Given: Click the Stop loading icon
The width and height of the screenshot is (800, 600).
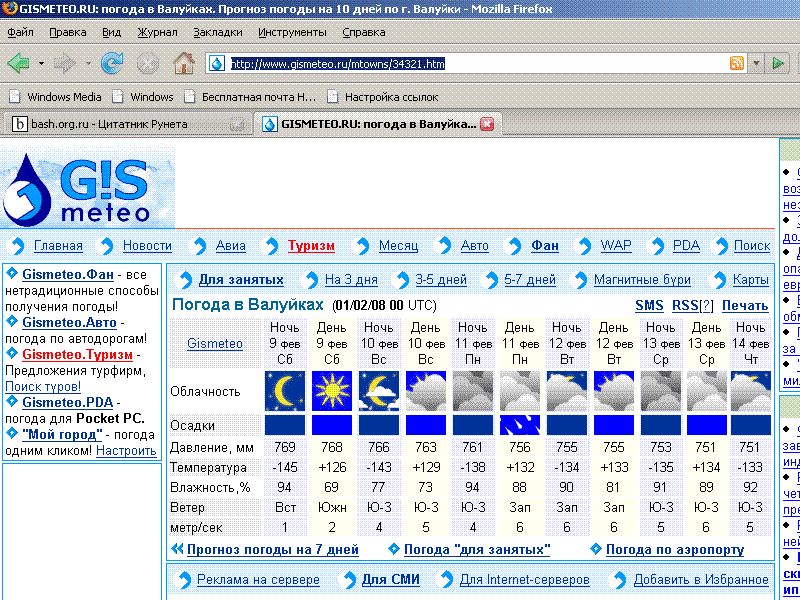Looking at the screenshot, I should [x=147, y=64].
